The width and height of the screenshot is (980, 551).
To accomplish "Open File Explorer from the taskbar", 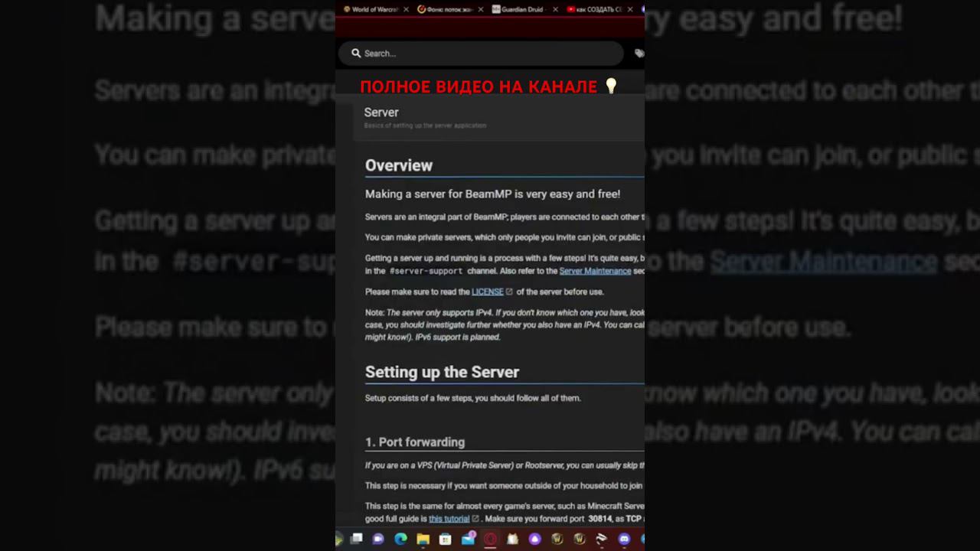I will click(423, 539).
